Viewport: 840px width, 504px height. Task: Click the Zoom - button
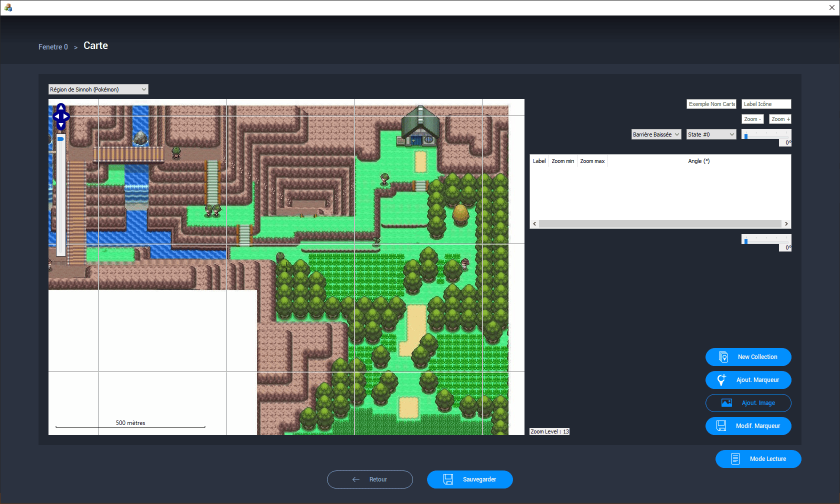752,119
